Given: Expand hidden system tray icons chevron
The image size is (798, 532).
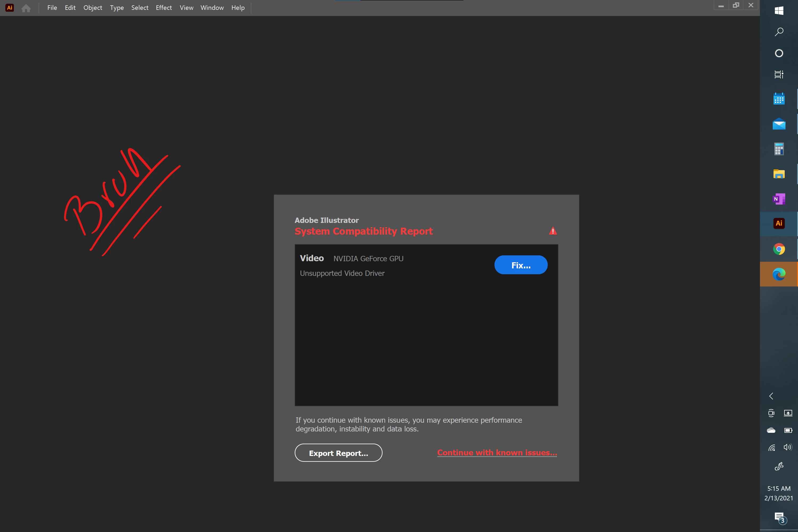Looking at the screenshot, I should click(x=771, y=396).
